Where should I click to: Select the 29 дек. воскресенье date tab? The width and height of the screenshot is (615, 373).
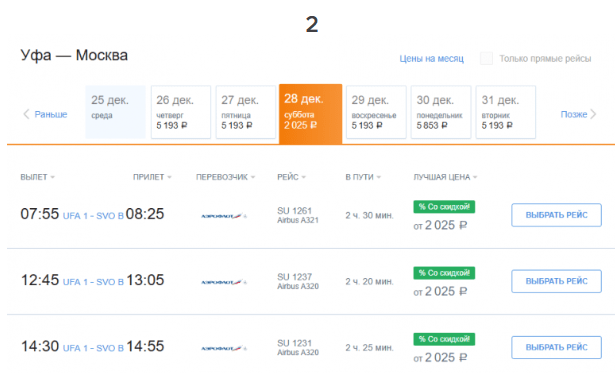[x=376, y=112]
